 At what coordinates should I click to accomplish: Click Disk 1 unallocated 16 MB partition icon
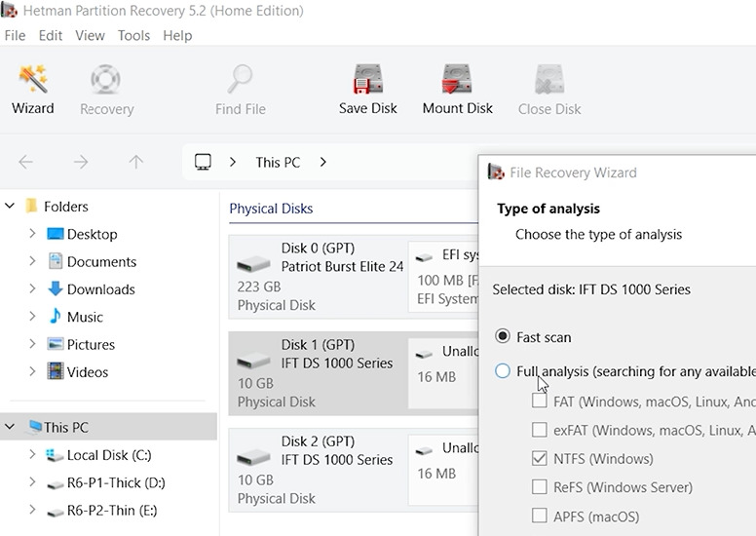coord(424,355)
